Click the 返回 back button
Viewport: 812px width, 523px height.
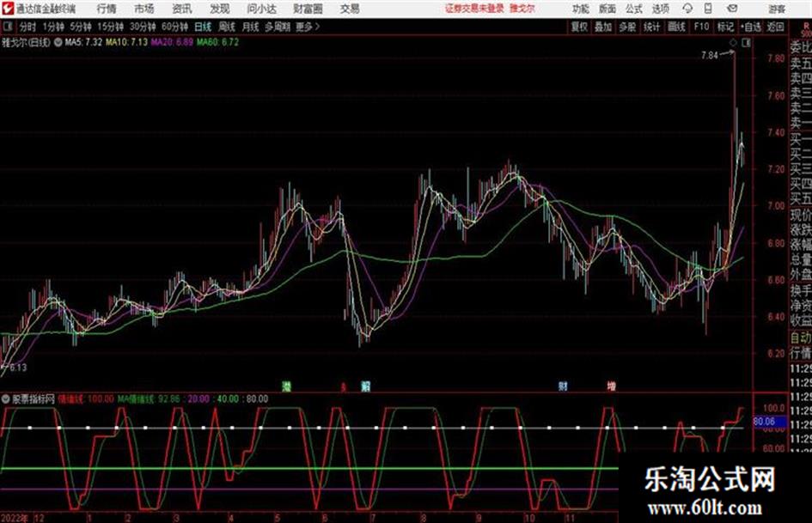pos(776,27)
